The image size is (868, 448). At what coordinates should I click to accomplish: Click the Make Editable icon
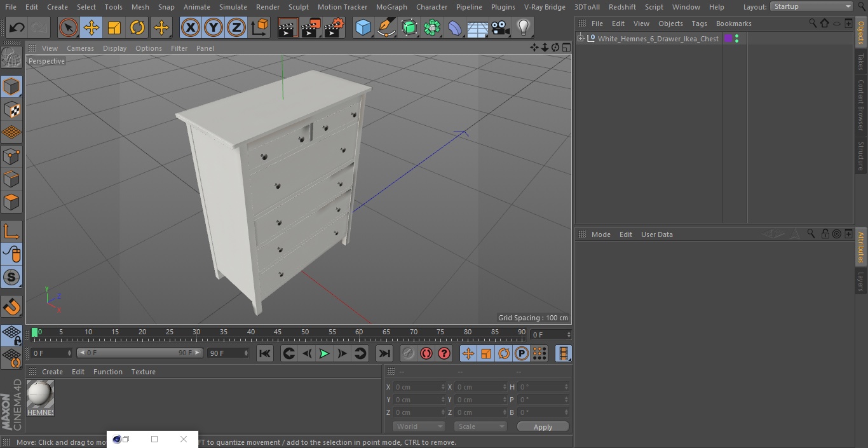pos(11,58)
